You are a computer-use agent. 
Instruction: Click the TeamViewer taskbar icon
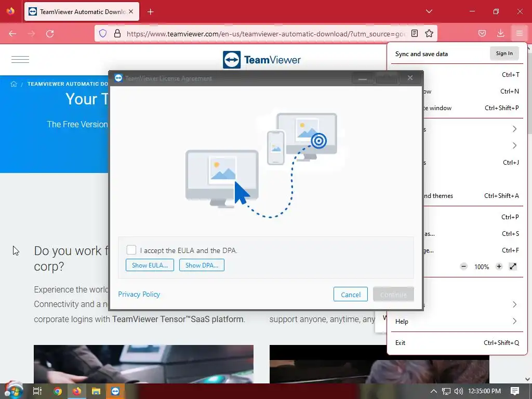click(x=115, y=391)
